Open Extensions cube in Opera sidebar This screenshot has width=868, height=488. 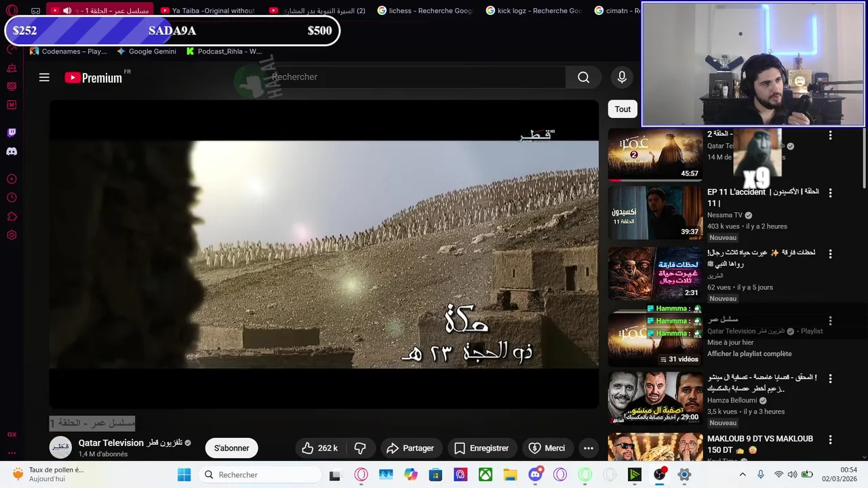click(12, 217)
